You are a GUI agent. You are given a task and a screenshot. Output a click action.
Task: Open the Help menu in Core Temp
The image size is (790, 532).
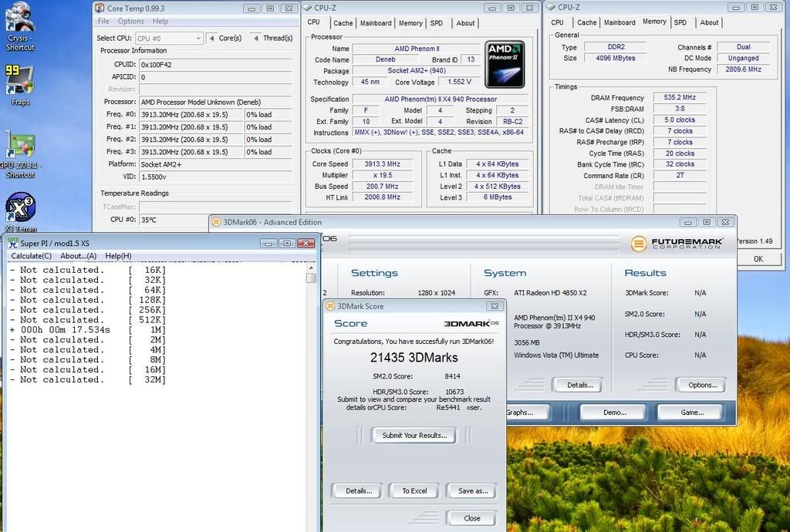pyautogui.click(x=160, y=21)
